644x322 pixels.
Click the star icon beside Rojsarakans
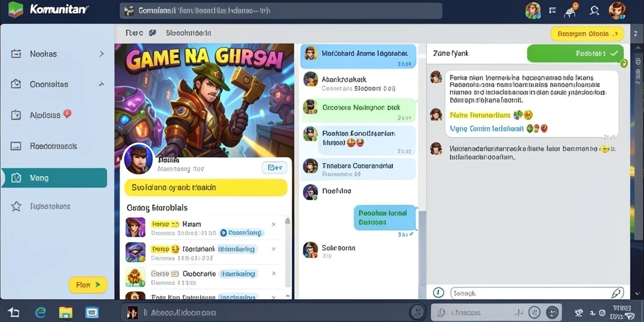pyautogui.click(x=16, y=206)
